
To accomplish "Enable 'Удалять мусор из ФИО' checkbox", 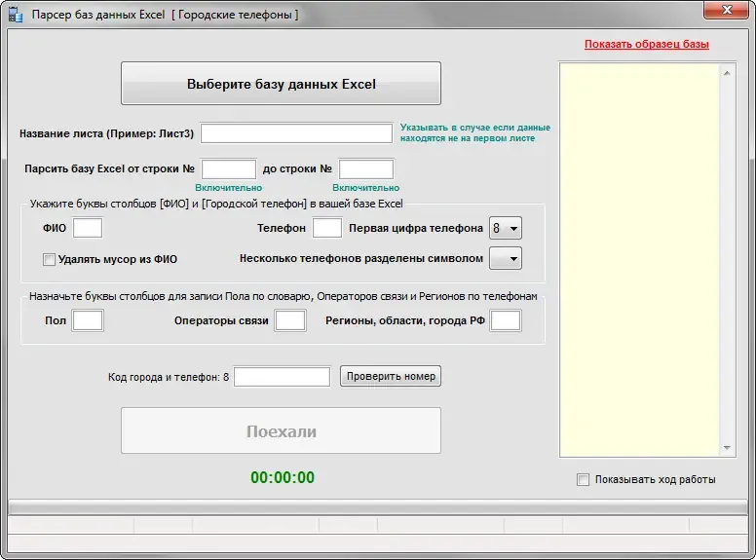I will pyautogui.click(x=49, y=260).
